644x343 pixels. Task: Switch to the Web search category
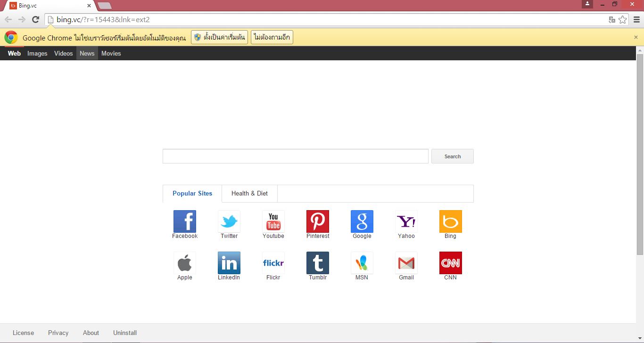click(14, 53)
